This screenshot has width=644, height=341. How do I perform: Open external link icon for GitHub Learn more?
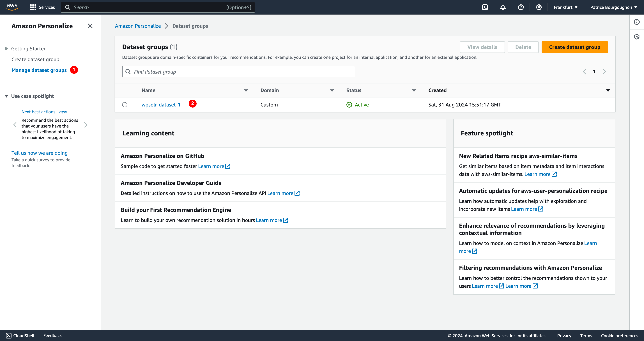(228, 166)
